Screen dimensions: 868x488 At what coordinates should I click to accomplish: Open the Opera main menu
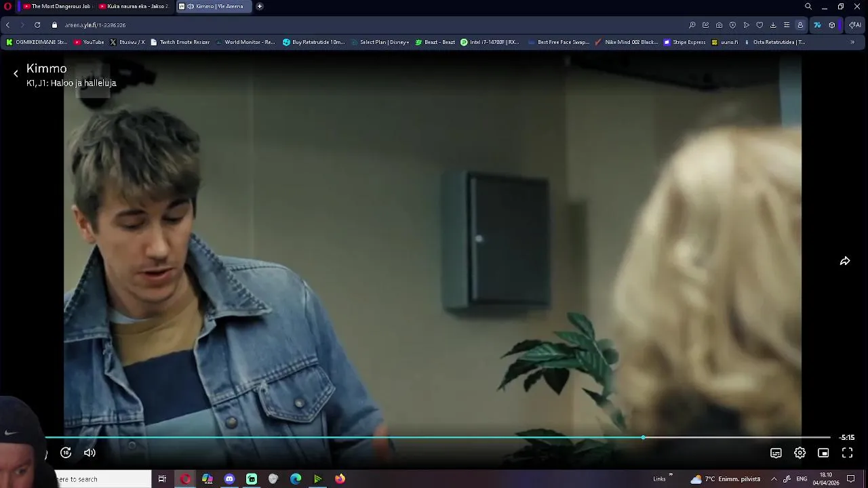[8, 6]
